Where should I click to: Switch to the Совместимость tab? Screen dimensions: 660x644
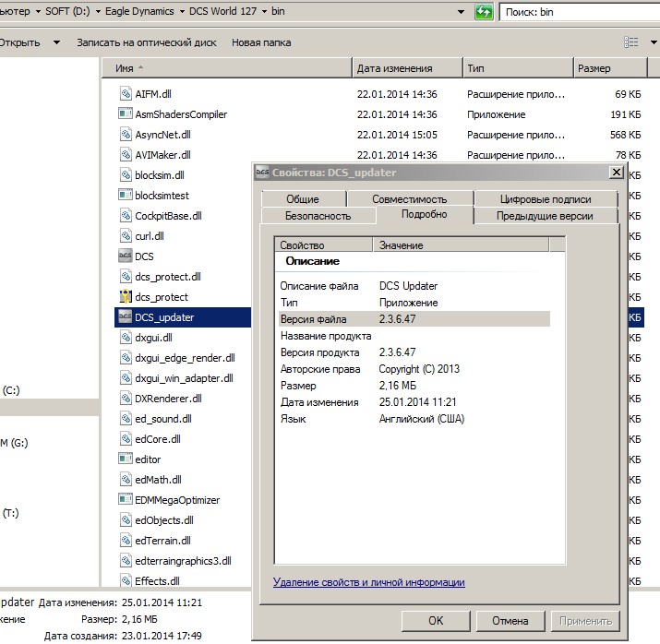click(x=410, y=199)
